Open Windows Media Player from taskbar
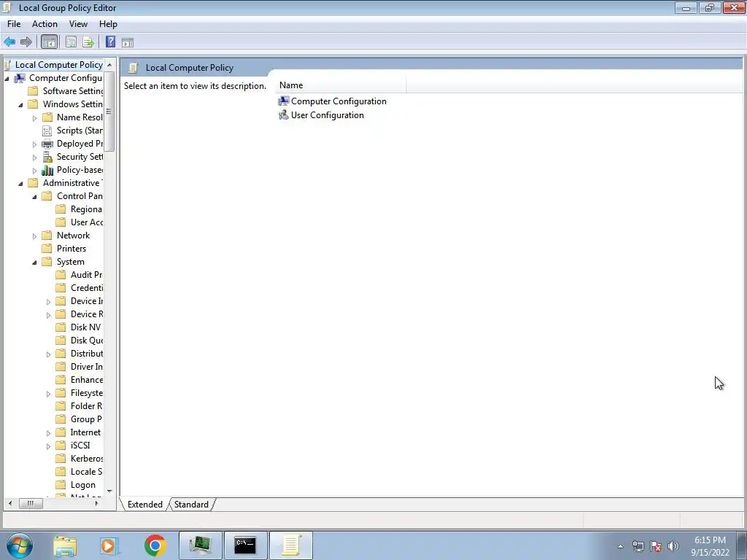 pos(109,545)
